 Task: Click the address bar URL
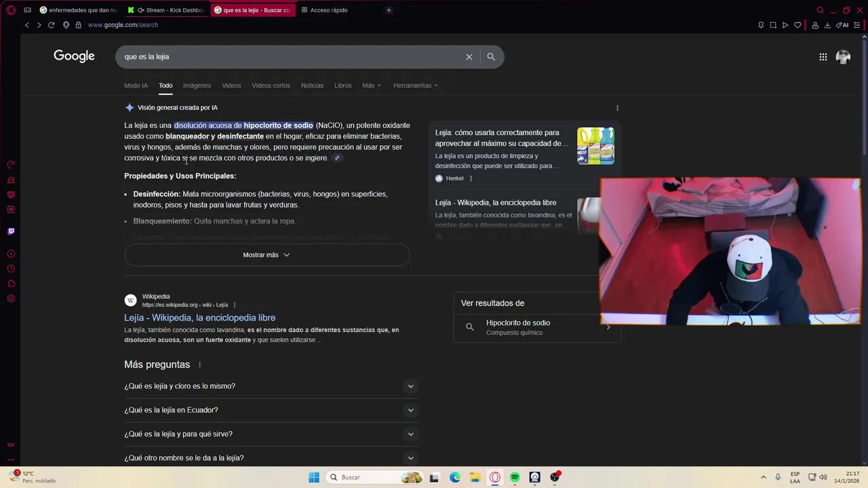click(123, 25)
